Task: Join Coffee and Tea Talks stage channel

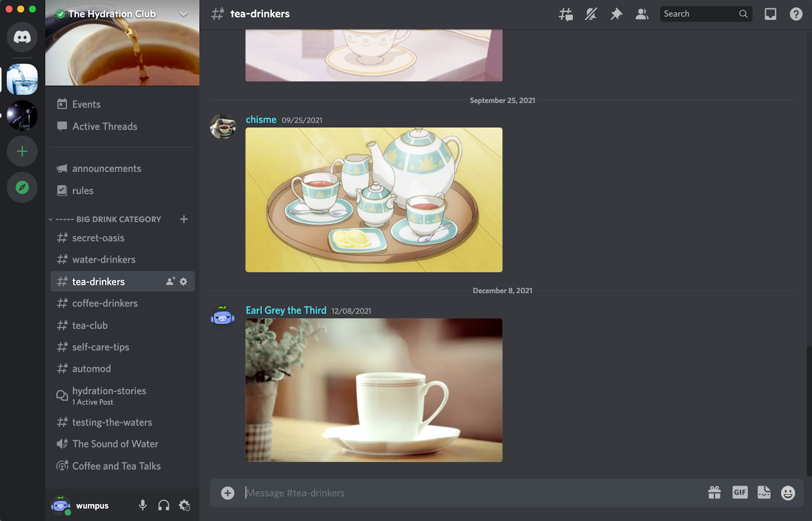Action: (122, 466)
